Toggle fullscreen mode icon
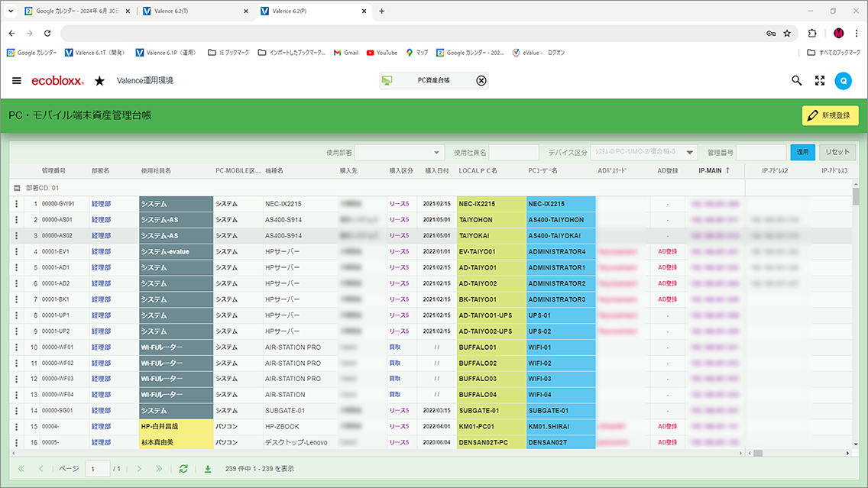 (x=820, y=81)
